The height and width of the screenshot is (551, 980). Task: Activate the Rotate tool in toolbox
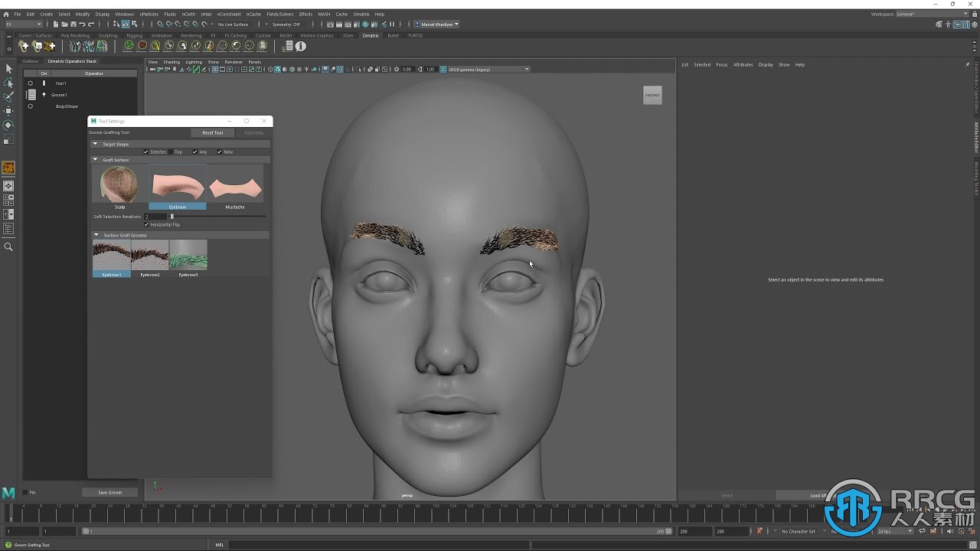coord(8,125)
